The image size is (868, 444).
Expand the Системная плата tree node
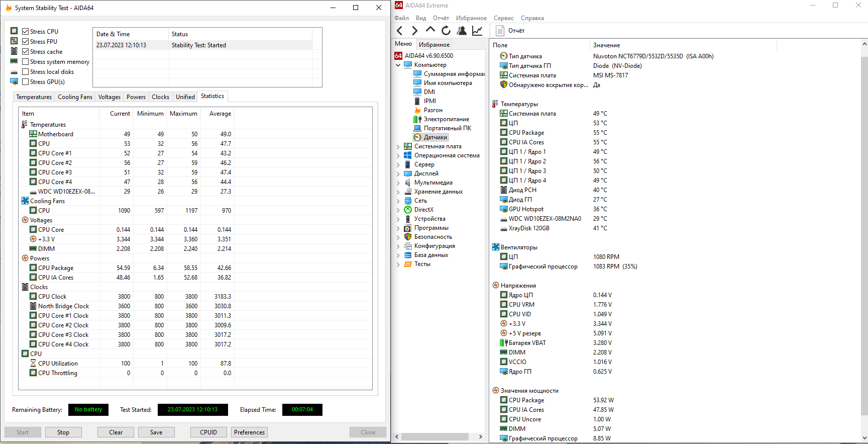click(398, 146)
